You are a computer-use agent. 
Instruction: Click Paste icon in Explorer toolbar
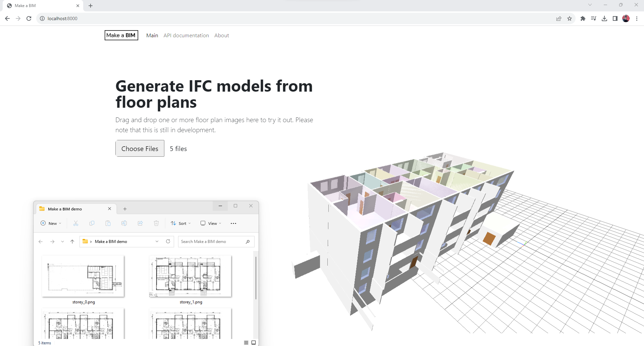coord(108,223)
